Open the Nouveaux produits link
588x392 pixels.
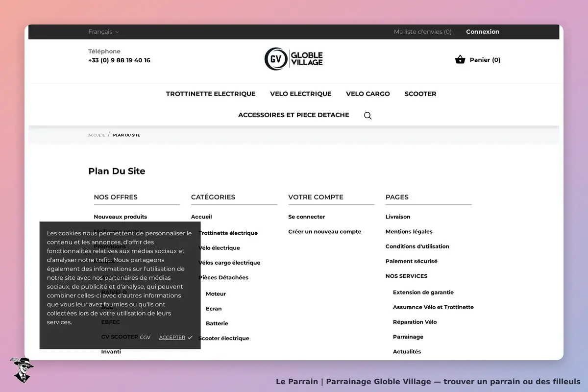(x=121, y=217)
